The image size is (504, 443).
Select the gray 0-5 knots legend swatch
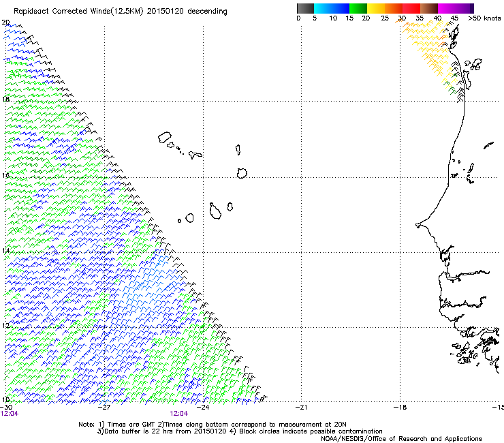click(x=305, y=8)
